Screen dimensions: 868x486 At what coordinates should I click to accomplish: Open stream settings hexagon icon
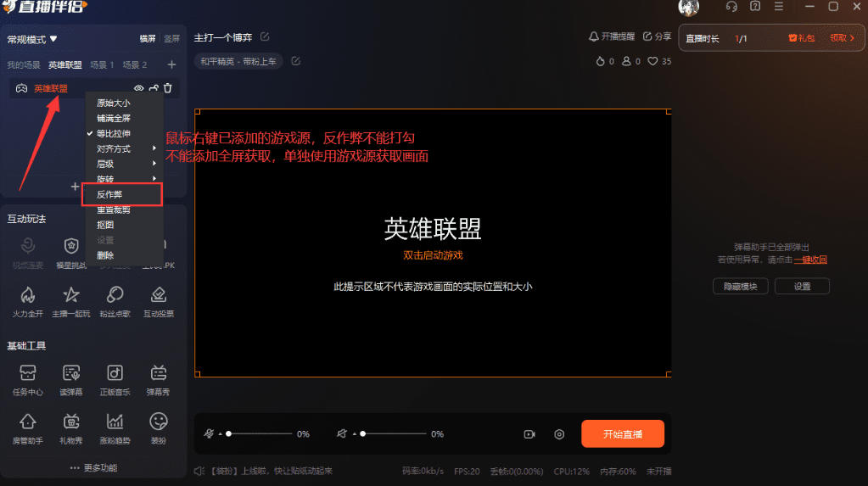point(559,434)
